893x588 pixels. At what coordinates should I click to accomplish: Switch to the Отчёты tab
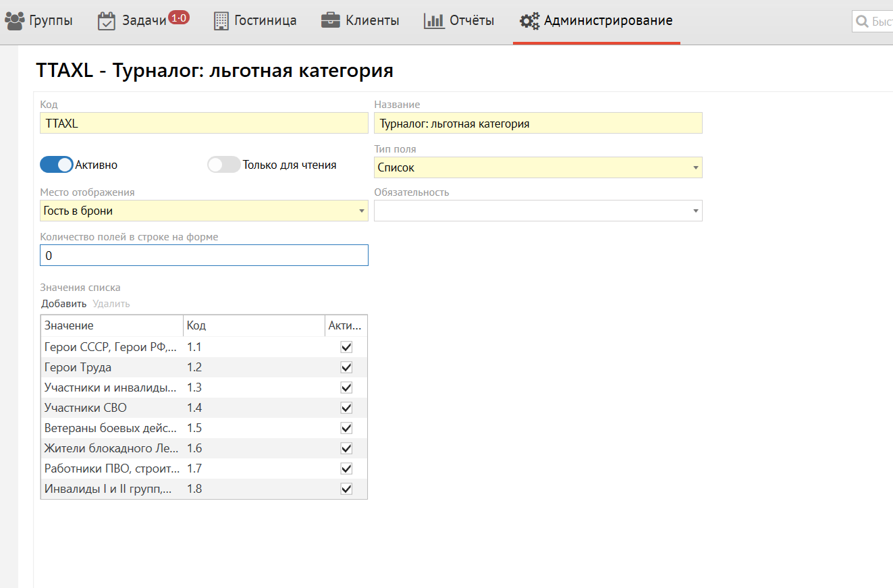(471, 21)
